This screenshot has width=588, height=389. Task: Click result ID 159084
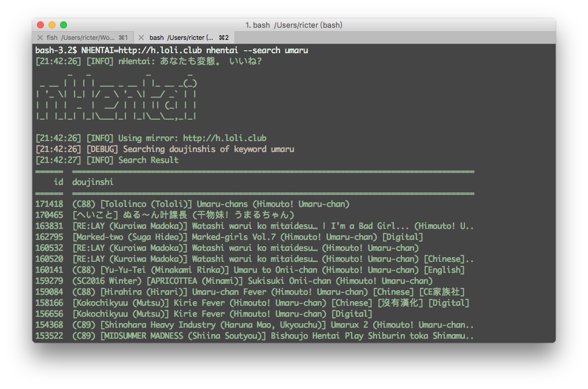click(x=49, y=292)
